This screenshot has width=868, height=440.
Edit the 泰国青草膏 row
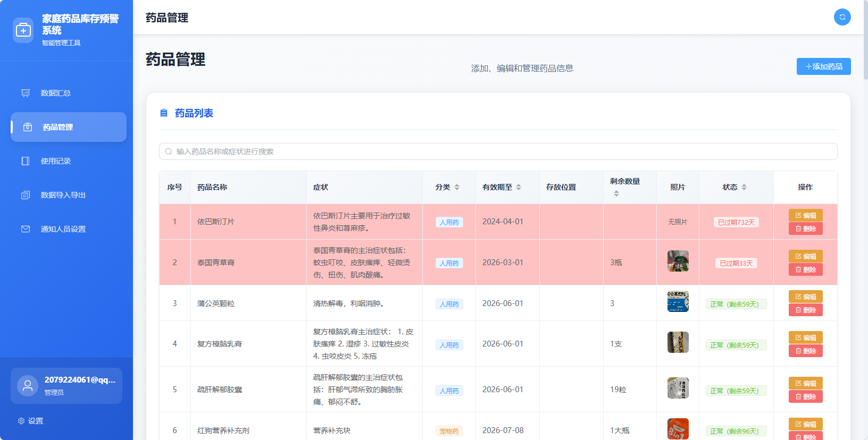(x=806, y=256)
